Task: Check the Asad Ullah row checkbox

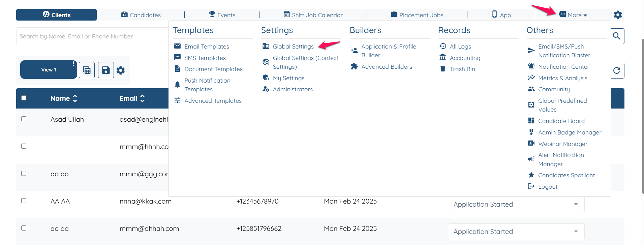Action: tap(24, 119)
